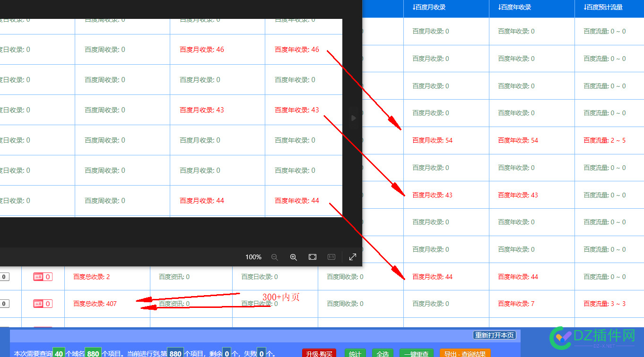Select cell 百度流量: 2 ~ 5
Screen dimensions: 644x357
point(604,140)
